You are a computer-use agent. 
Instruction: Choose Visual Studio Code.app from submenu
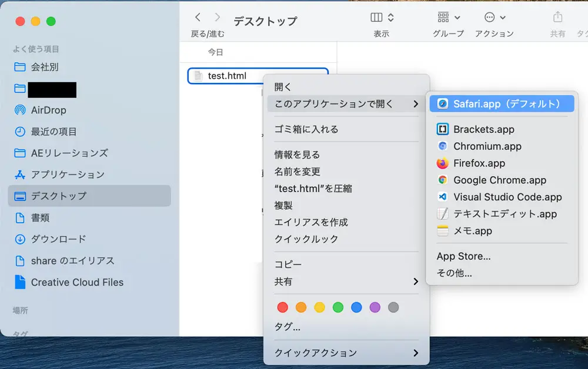(498, 197)
